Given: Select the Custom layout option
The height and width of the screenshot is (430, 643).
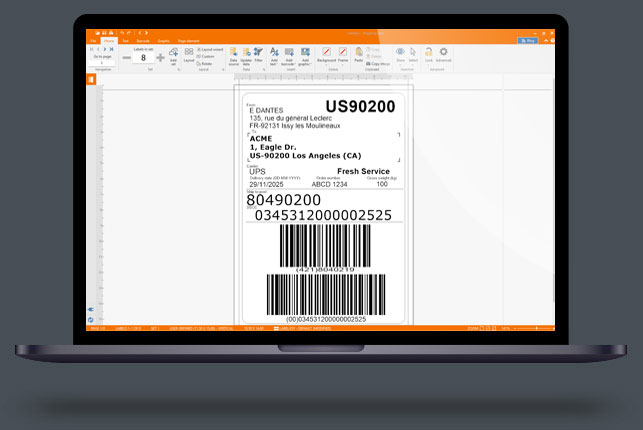Looking at the screenshot, I should click(x=207, y=55).
